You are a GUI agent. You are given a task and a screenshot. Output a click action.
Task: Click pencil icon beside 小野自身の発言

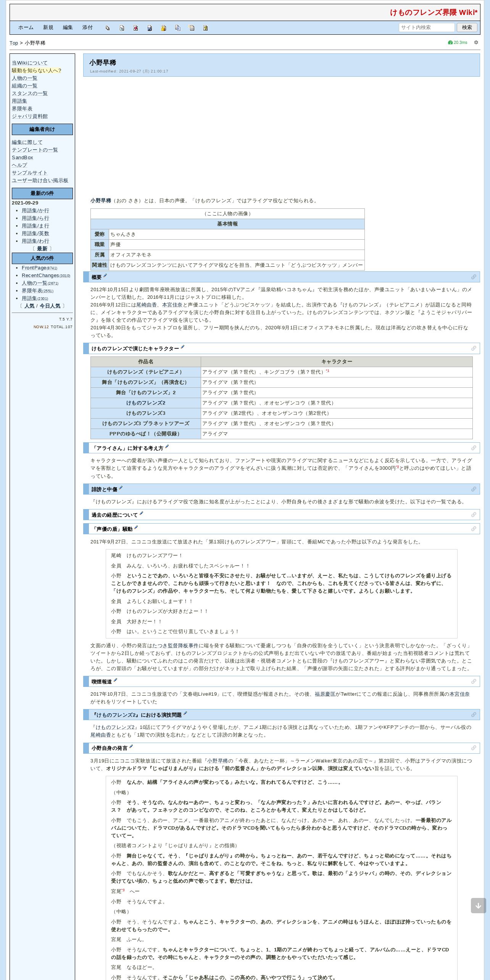click(x=131, y=747)
